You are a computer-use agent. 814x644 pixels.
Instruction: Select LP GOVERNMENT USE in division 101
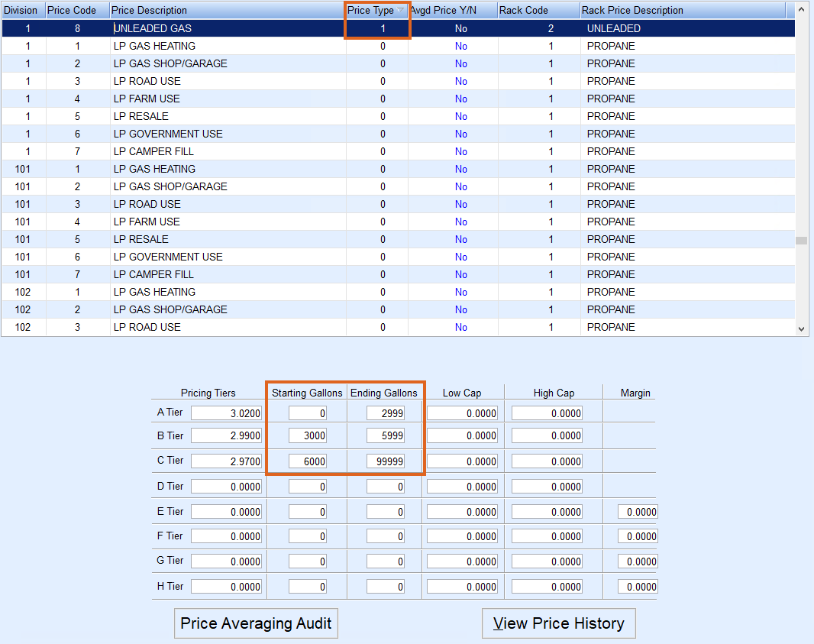398,257
